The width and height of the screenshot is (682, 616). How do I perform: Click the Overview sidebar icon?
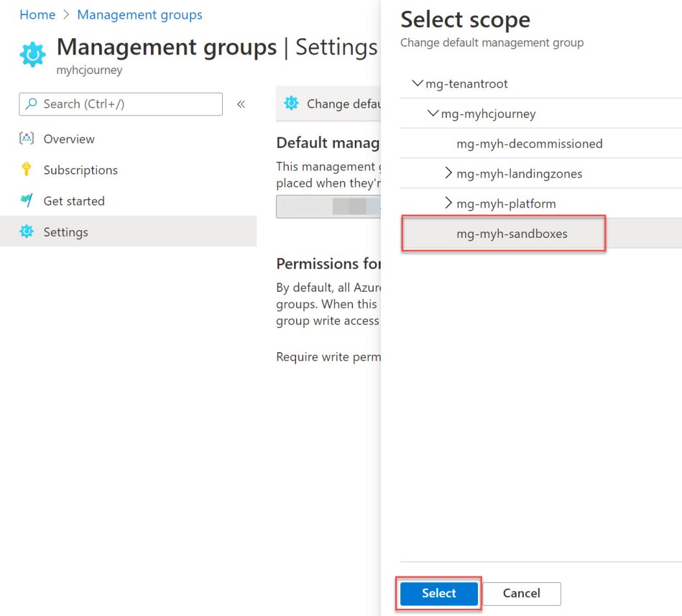[27, 139]
